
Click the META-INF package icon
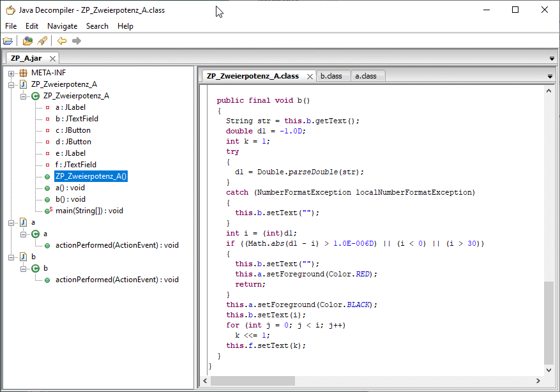pos(23,73)
